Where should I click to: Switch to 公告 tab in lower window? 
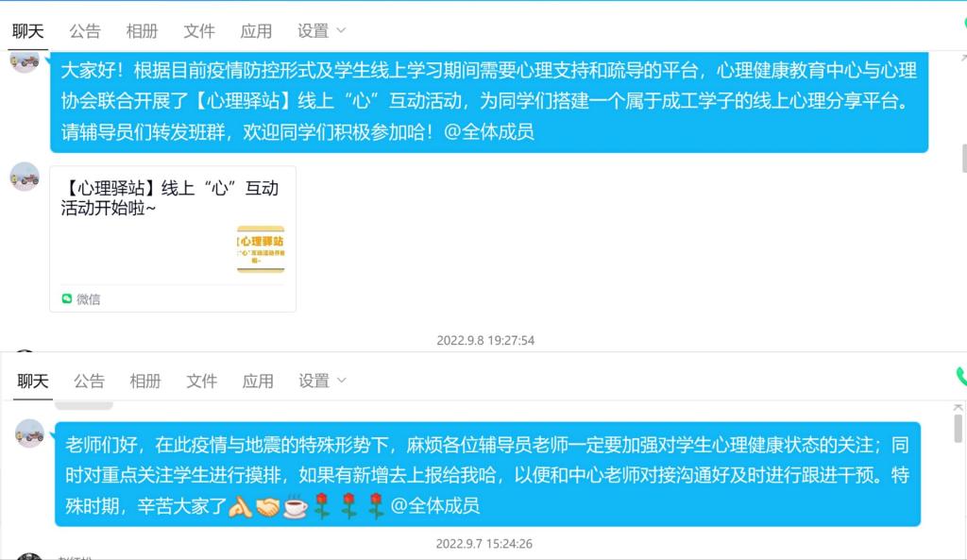pos(89,382)
